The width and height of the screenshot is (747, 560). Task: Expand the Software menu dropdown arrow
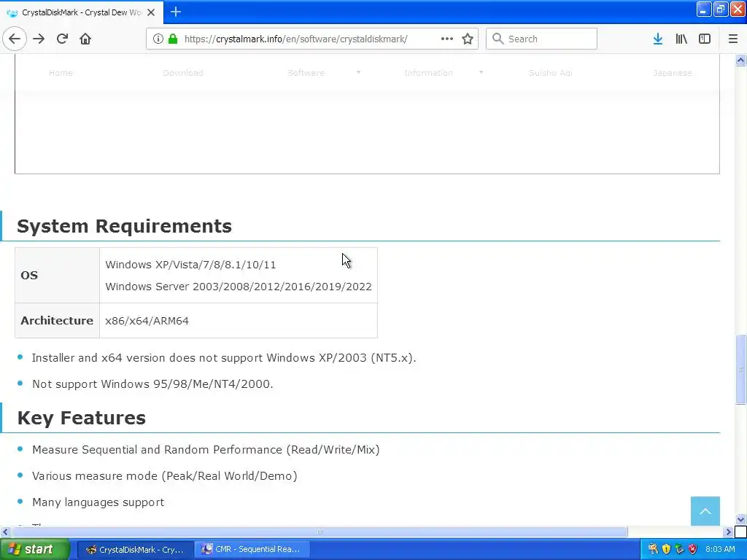click(358, 72)
